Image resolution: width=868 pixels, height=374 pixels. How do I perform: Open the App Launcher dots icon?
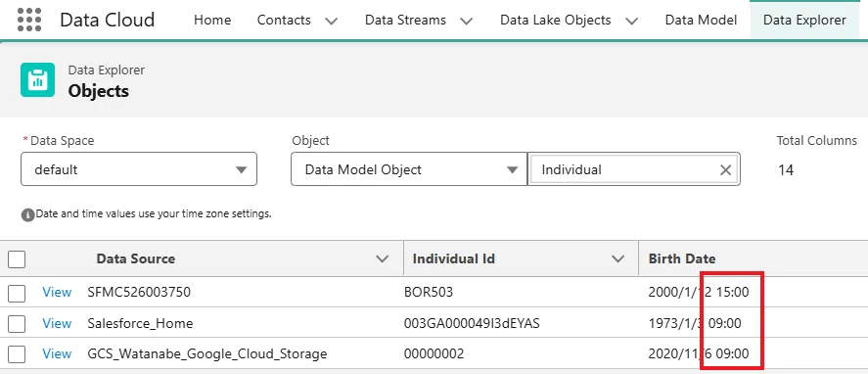29,20
